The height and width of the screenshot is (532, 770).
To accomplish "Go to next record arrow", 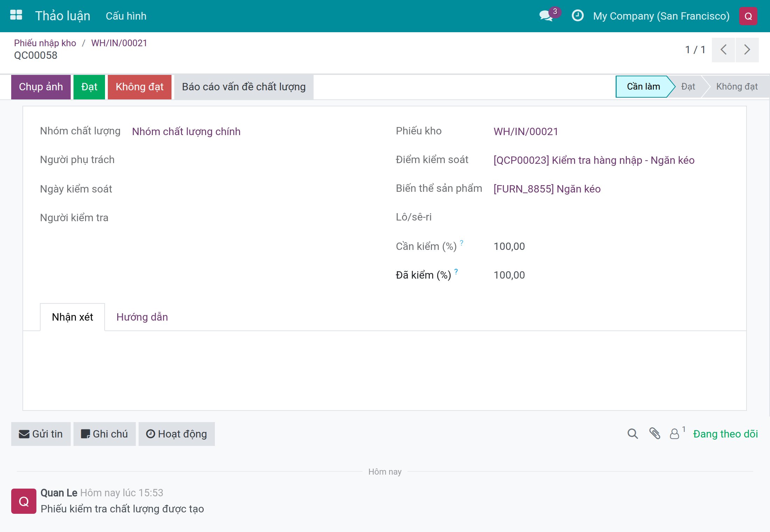I will 747,50.
